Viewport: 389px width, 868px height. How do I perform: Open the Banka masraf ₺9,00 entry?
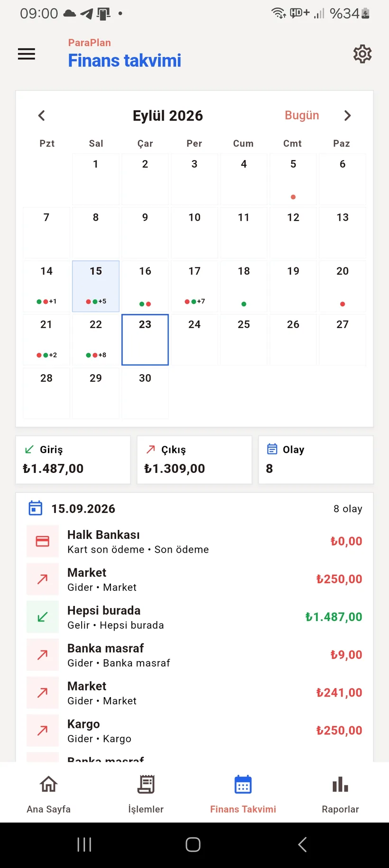194,655
